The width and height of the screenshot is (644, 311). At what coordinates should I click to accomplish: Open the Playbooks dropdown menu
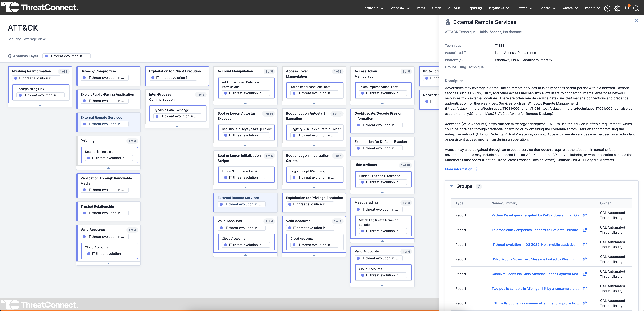point(499,8)
